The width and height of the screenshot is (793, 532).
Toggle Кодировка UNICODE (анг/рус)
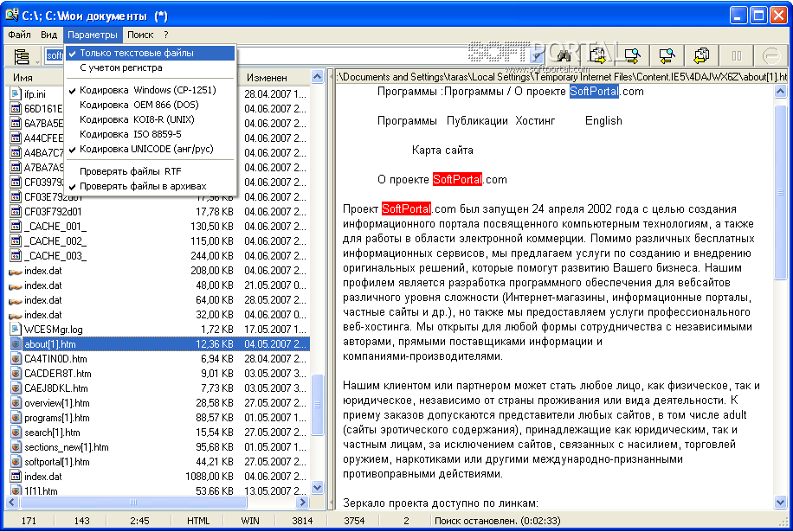point(151,149)
